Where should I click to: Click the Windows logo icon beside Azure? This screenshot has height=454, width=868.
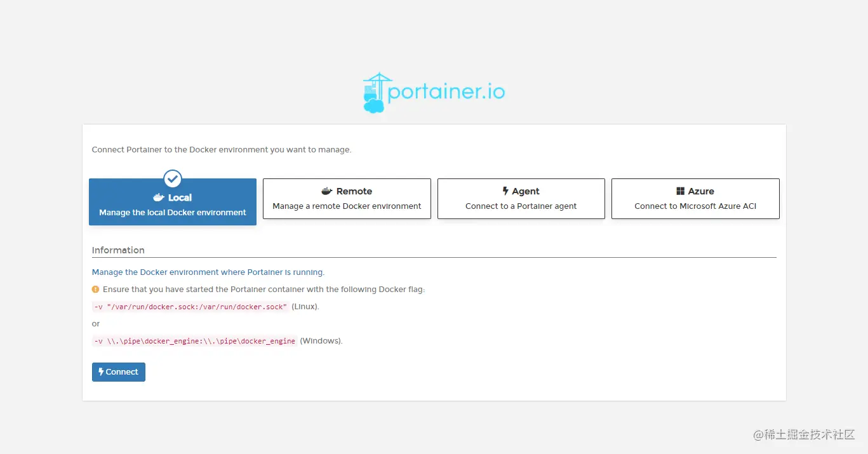681,191
